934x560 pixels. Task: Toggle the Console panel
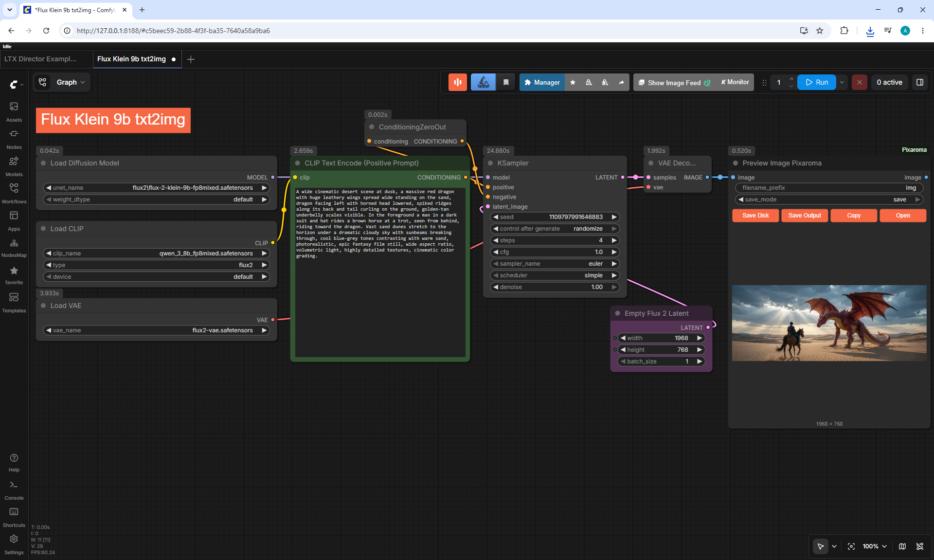pyautogui.click(x=14, y=490)
